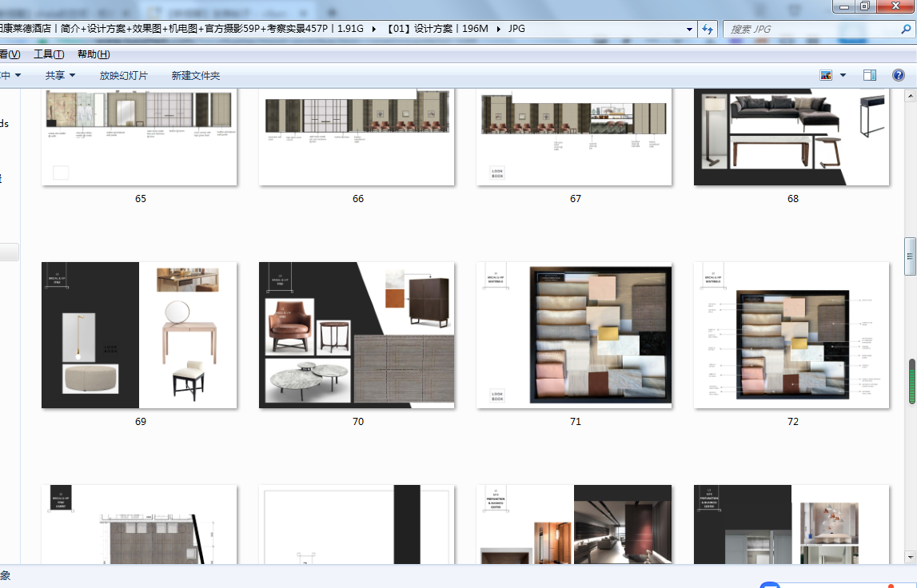Click the change view icon

click(826, 75)
